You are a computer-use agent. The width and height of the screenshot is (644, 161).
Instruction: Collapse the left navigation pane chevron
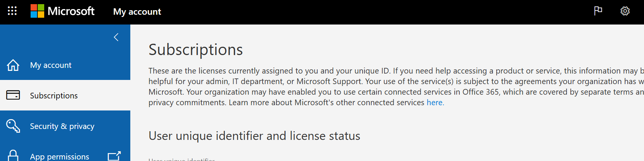(116, 37)
